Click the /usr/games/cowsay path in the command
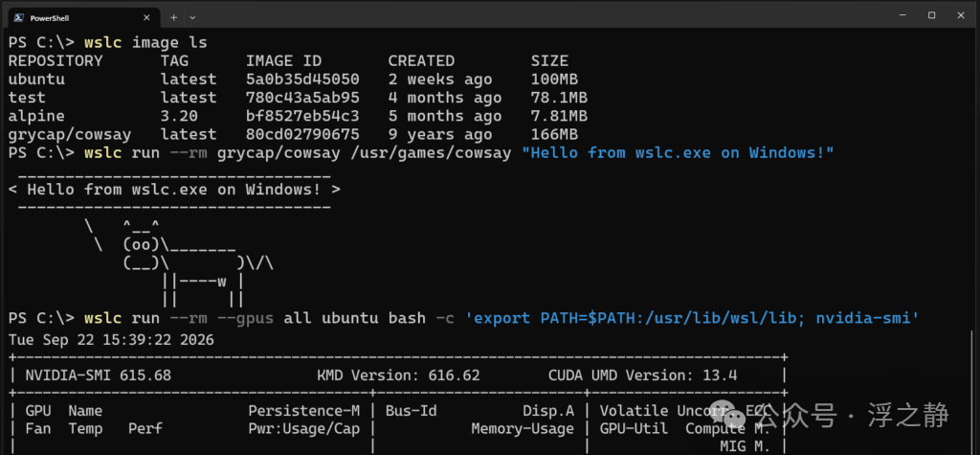This screenshot has width=980, height=455. click(x=431, y=152)
